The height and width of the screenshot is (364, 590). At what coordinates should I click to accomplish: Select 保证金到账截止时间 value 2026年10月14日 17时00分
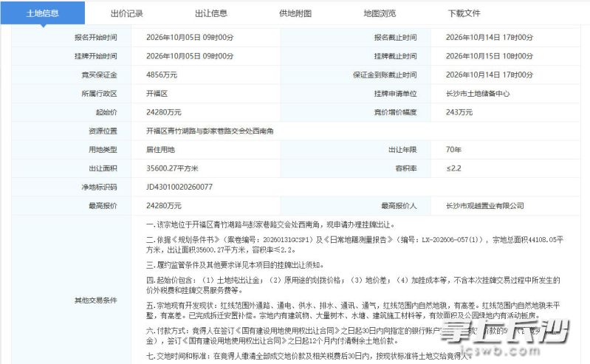tap(490, 75)
